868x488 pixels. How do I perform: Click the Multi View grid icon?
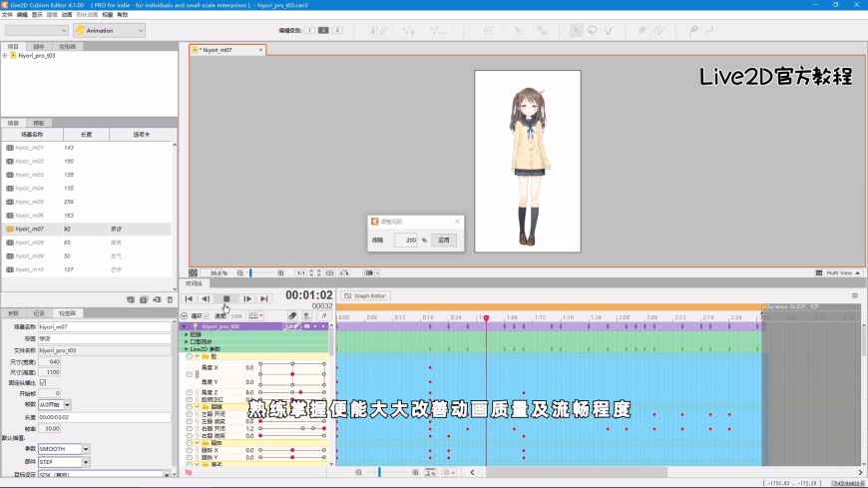click(819, 273)
